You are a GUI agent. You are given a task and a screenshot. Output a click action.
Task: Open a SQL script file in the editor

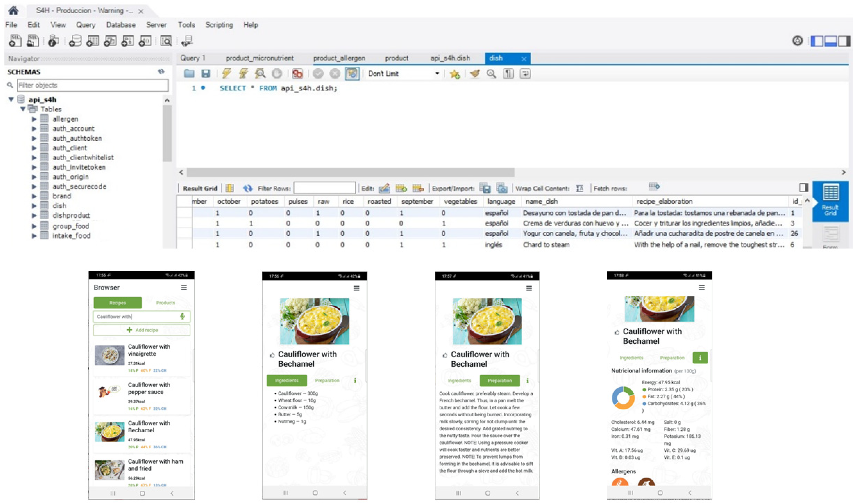(x=189, y=73)
